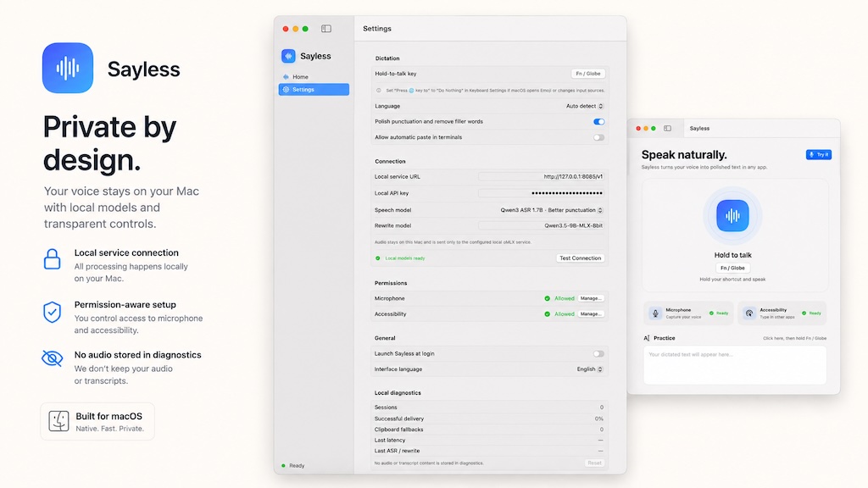868x488 pixels.
Task: Click the text cursor icon beside Practice
Action: [647, 338]
